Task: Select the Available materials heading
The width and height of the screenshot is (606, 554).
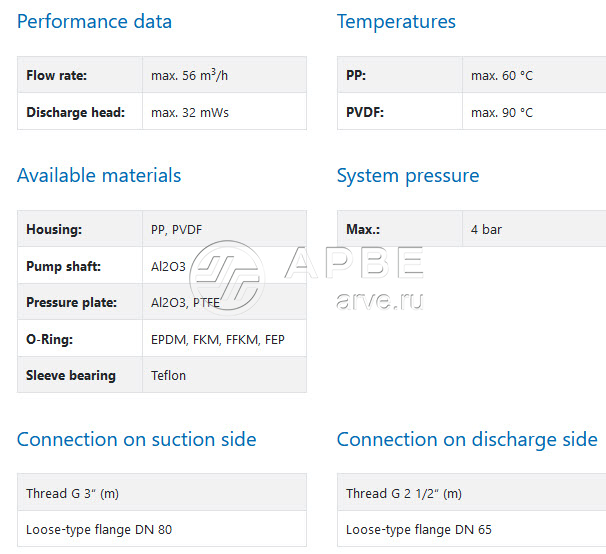Action: 99,175
